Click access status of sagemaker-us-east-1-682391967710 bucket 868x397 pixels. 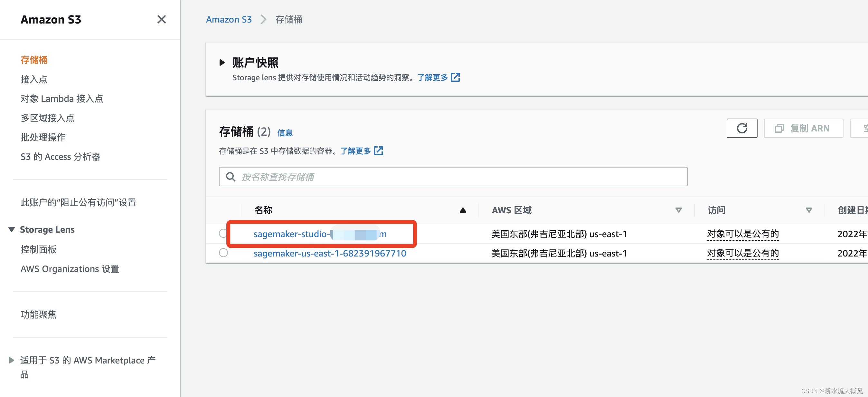pos(743,253)
